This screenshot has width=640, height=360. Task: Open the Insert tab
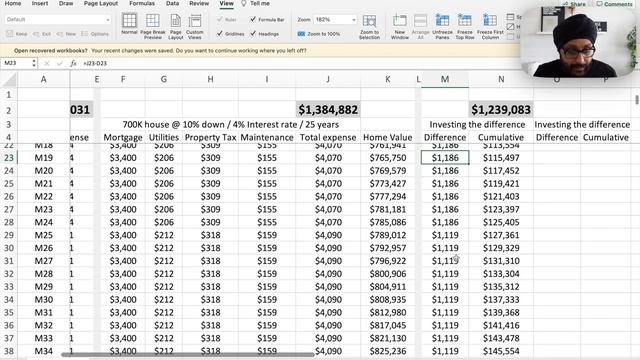pyautogui.click(x=40, y=3)
